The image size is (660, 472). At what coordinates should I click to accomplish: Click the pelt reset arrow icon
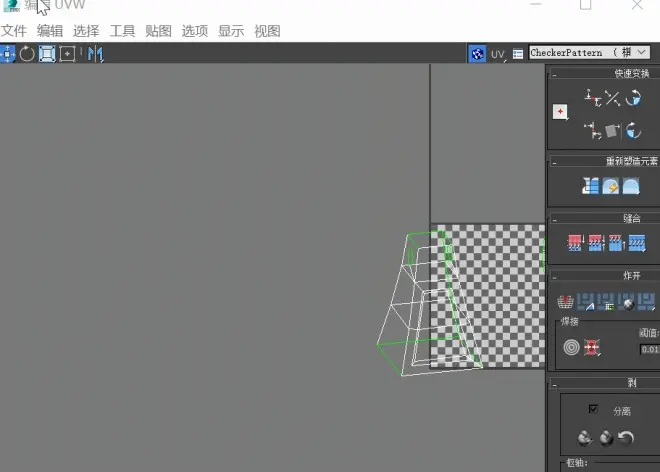pos(627,438)
